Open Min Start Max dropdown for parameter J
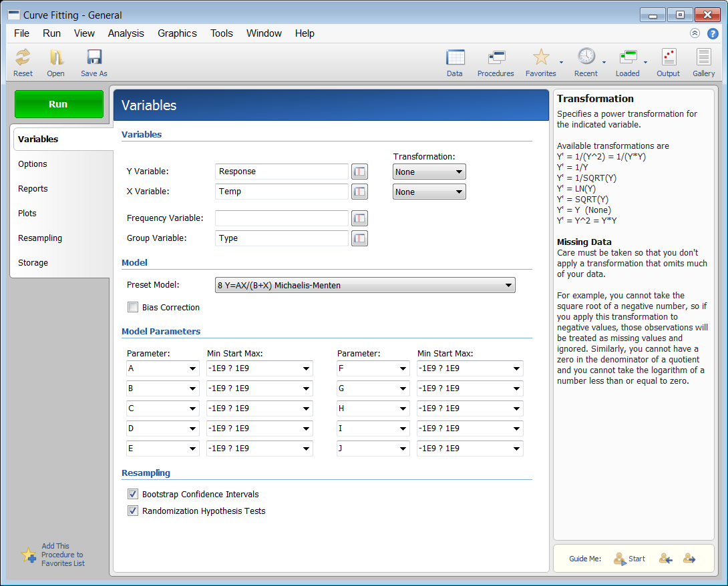This screenshot has height=586, width=728. [x=470, y=449]
